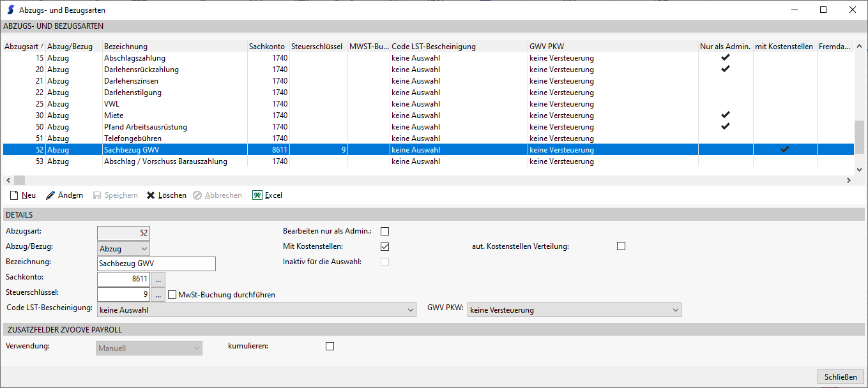Select 'Abschlag / Vorschuss Barauszahlung' row
The width and height of the screenshot is (868, 388).
(x=429, y=161)
